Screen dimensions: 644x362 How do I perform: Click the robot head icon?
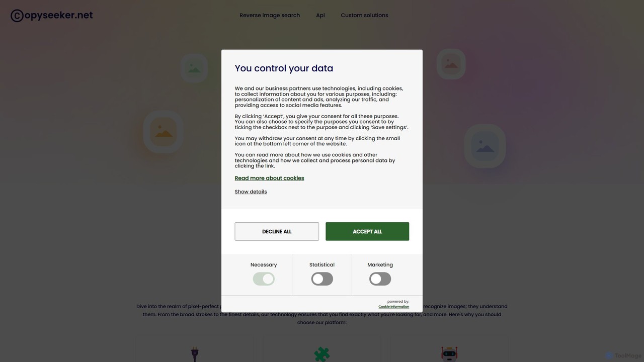click(449, 354)
